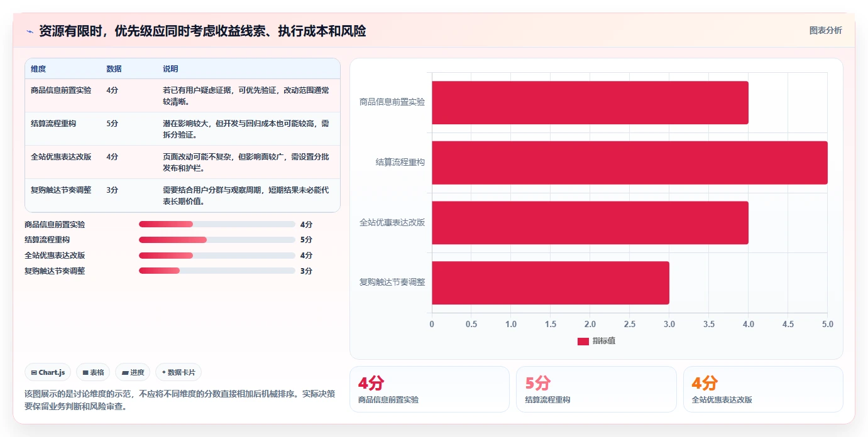Click the 表格 tag chip
The height and width of the screenshot is (437, 868).
tap(93, 372)
